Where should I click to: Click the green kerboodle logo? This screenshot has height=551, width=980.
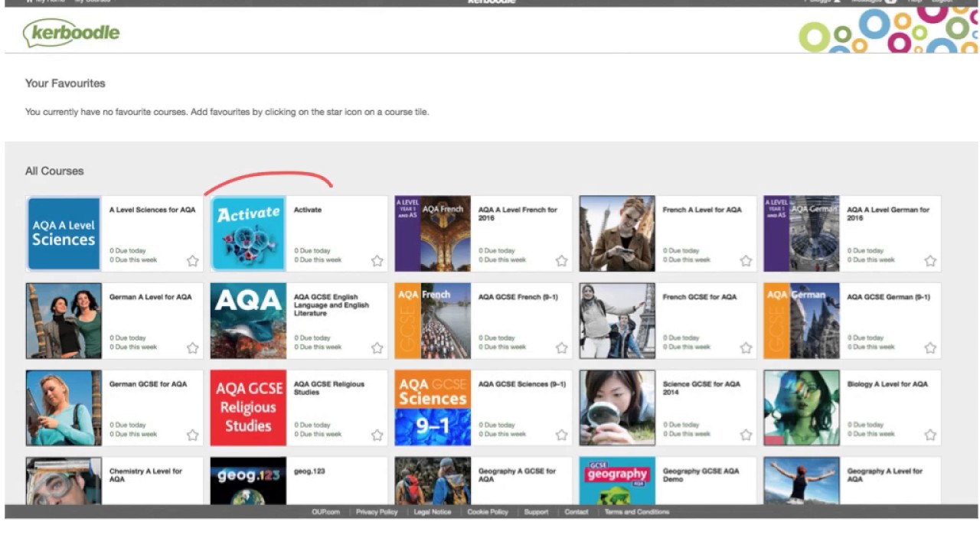coord(71,34)
